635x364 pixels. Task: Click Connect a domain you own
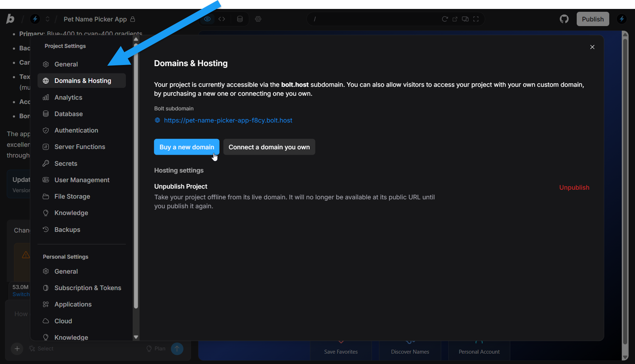pyautogui.click(x=269, y=147)
